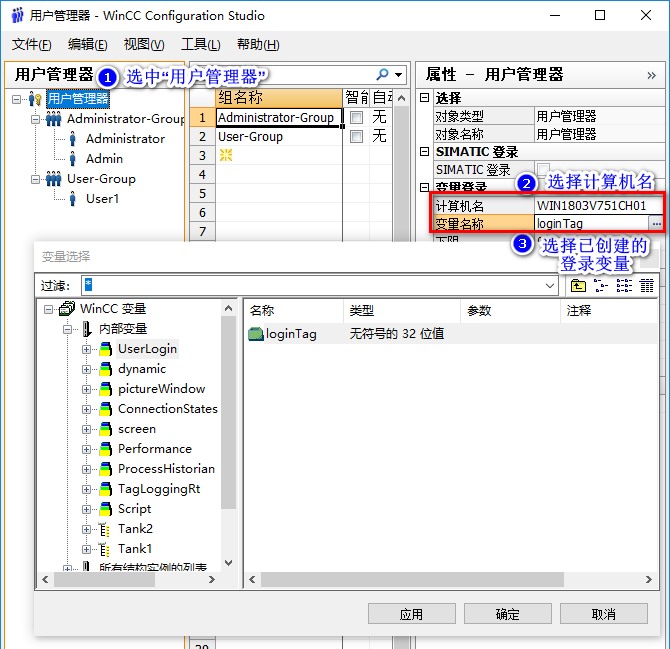
Task: Open the 工具(L) menu
Action: (200, 44)
